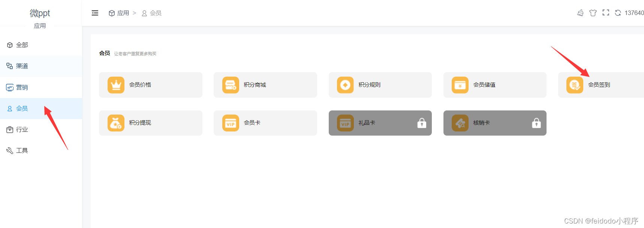644x228 pixels.
Task: Click the 会员价格 crown icon
Action: pyautogui.click(x=116, y=85)
